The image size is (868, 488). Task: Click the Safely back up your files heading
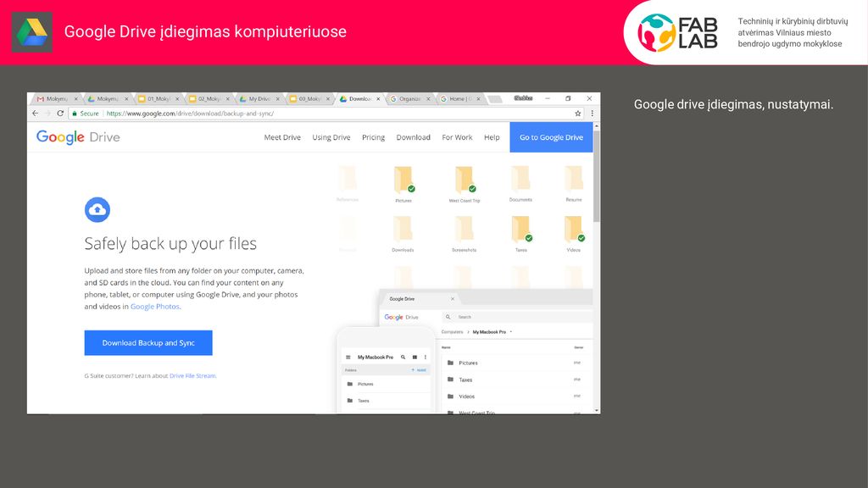(170, 243)
